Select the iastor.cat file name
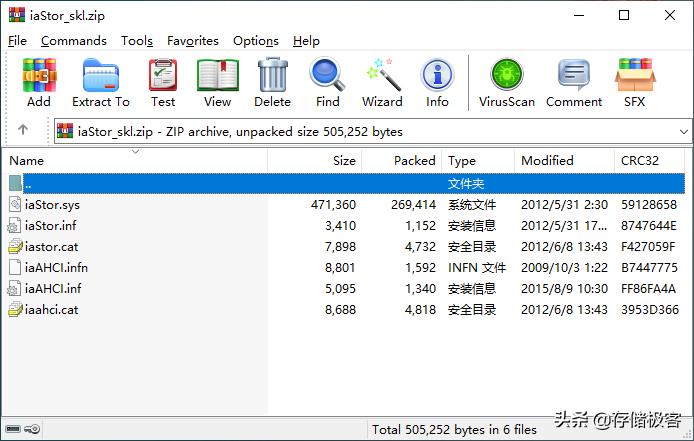This screenshot has width=694, height=441. [51, 247]
